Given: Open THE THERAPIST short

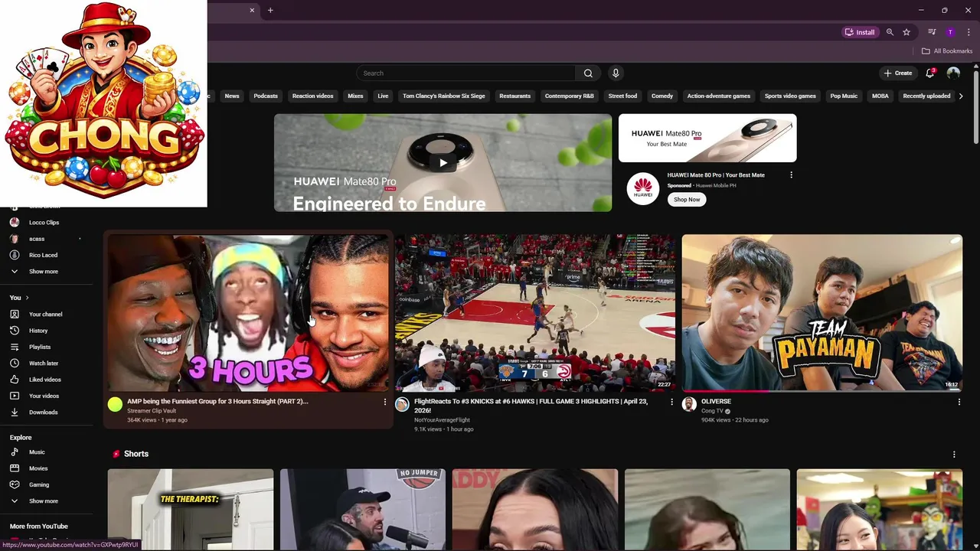Looking at the screenshot, I should [x=191, y=509].
